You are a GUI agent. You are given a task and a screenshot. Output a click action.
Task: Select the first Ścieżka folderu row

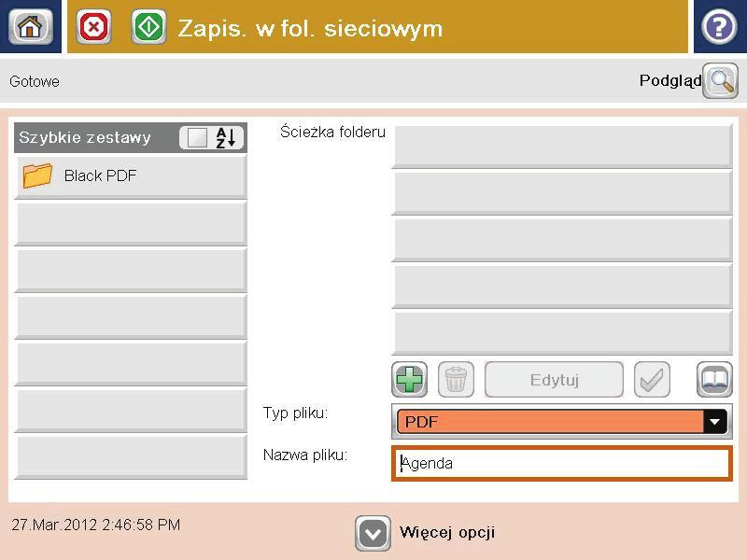tap(562, 146)
